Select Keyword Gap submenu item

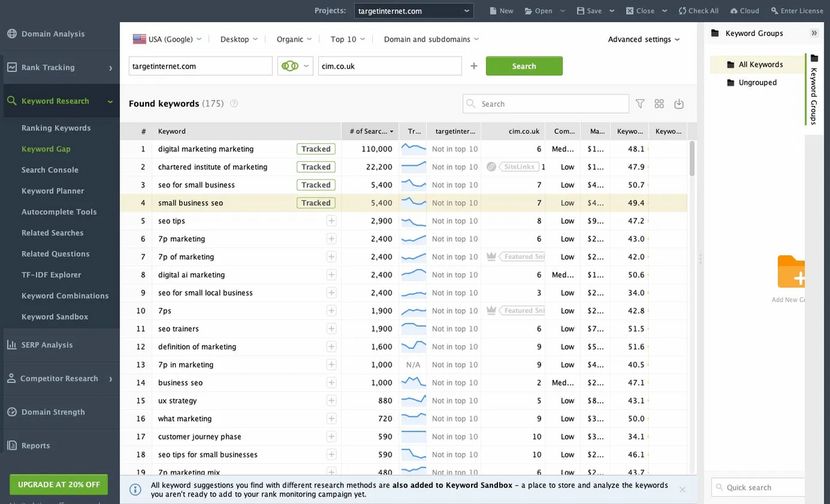tap(46, 149)
